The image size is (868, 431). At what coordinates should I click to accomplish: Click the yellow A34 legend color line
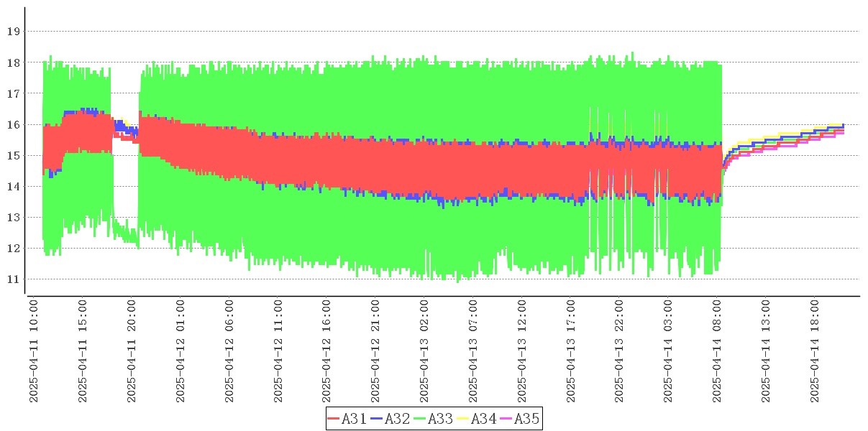point(463,419)
